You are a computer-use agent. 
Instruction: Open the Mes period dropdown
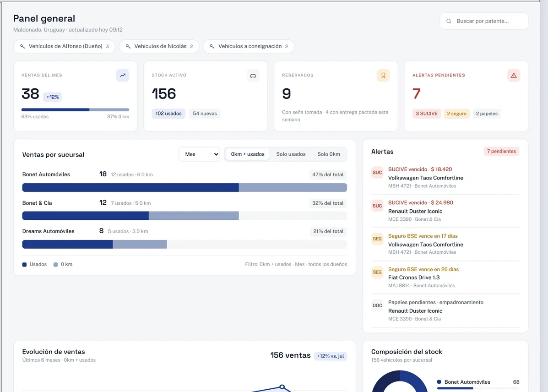(x=199, y=154)
